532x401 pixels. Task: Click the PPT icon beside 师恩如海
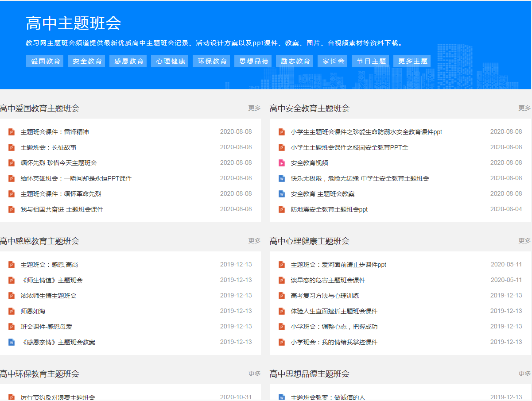click(x=12, y=311)
